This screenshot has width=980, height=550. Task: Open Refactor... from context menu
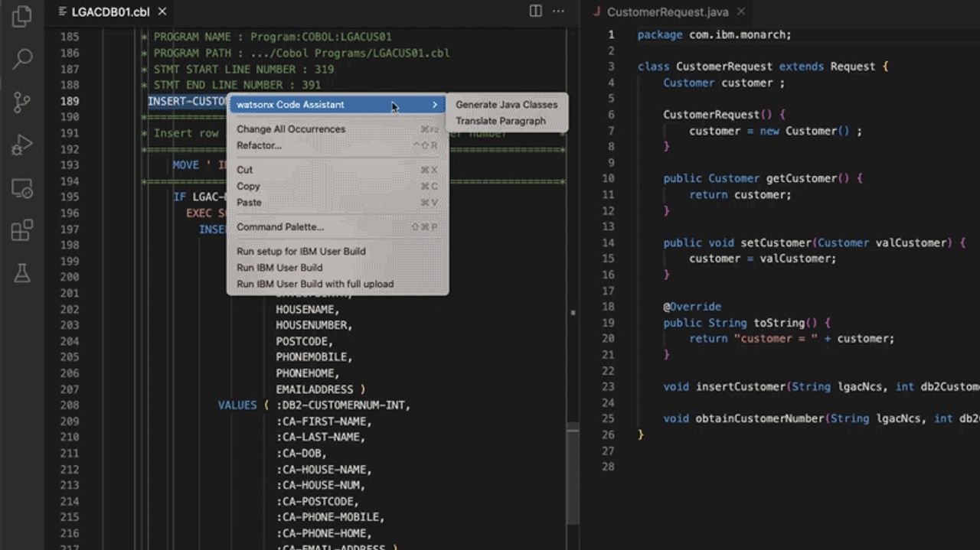(259, 145)
